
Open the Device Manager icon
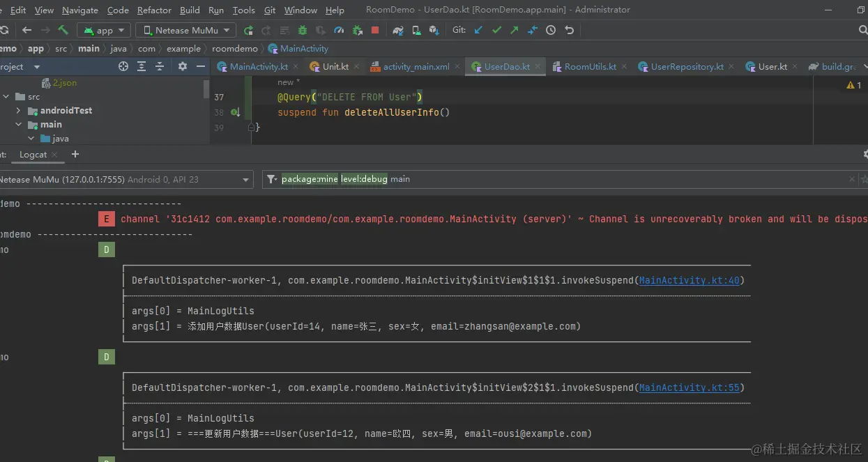click(x=416, y=30)
